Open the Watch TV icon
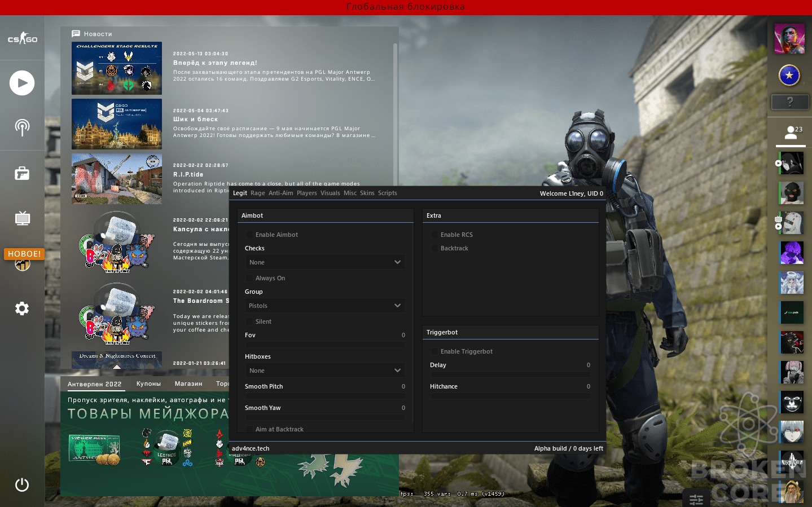 22,218
